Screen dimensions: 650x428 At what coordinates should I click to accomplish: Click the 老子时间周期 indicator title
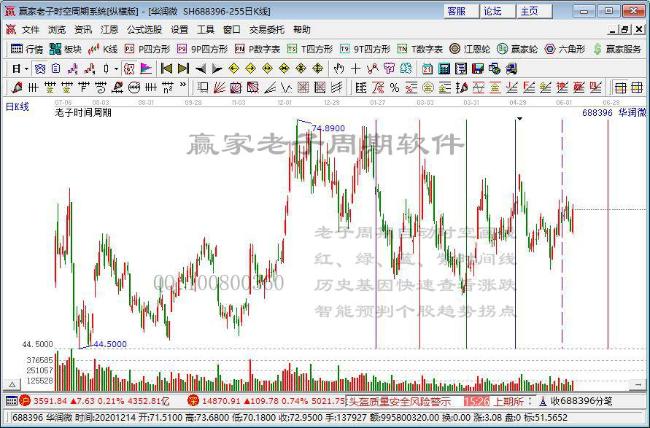point(83,112)
